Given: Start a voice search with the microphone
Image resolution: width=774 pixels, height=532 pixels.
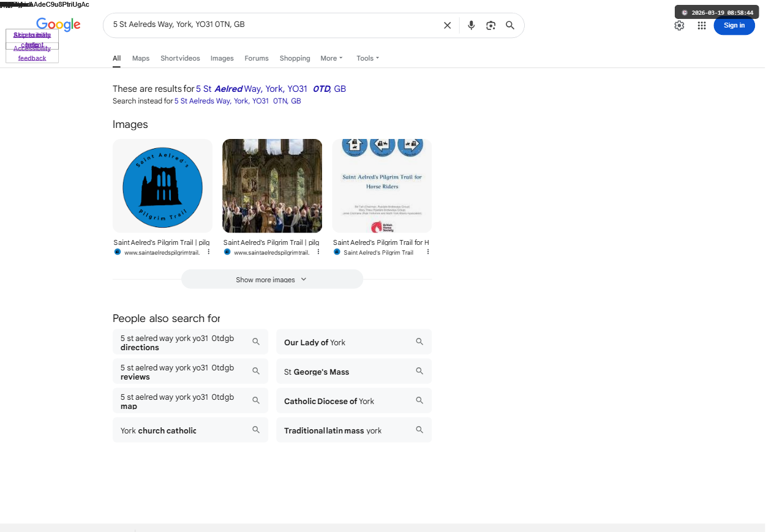Looking at the screenshot, I should (471, 25).
